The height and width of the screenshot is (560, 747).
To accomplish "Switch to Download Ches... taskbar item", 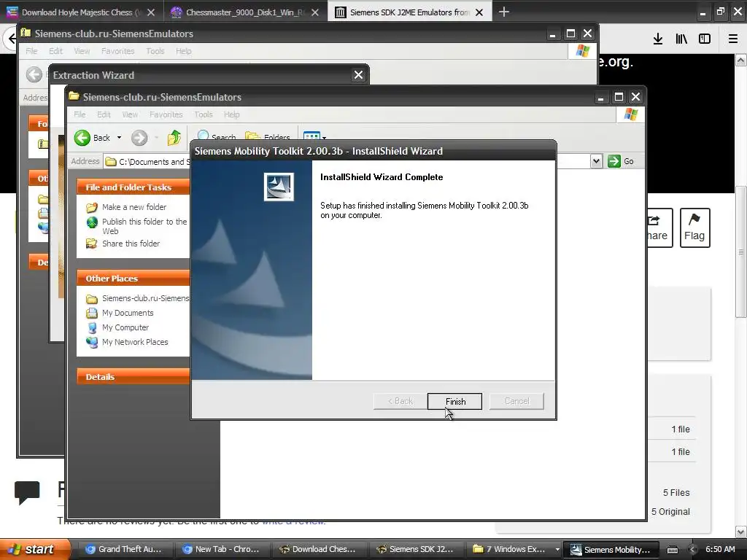I will pyautogui.click(x=318, y=549).
